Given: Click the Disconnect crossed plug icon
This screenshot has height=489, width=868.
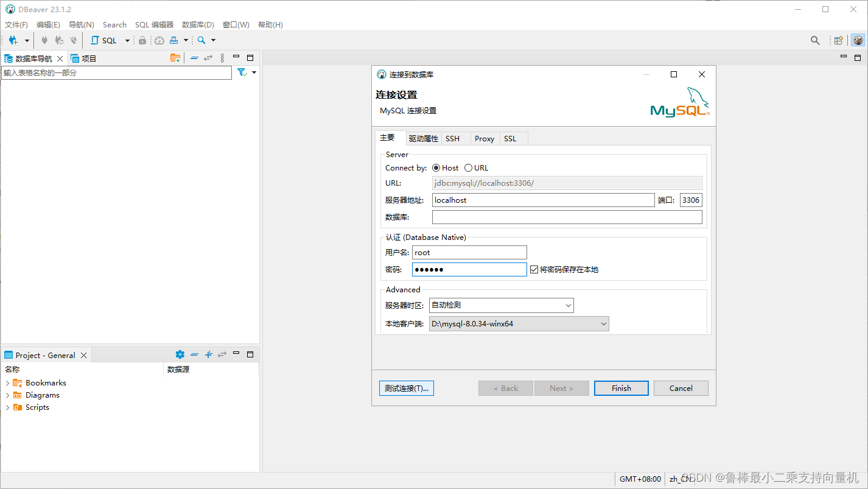Looking at the screenshot, I should pyautogui.click(x=74, y=40).
